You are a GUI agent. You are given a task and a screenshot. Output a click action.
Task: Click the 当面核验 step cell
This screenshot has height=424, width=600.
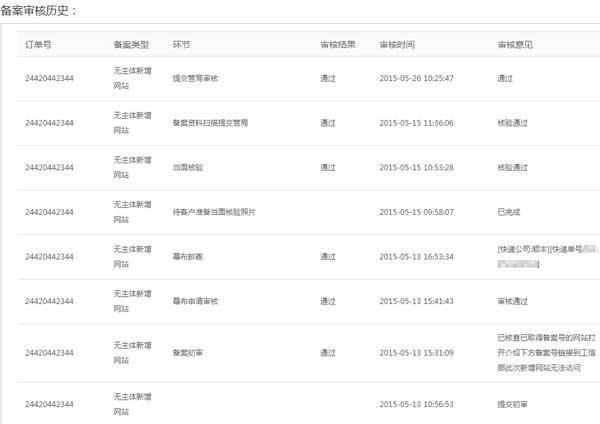click(x=187, y=167)
